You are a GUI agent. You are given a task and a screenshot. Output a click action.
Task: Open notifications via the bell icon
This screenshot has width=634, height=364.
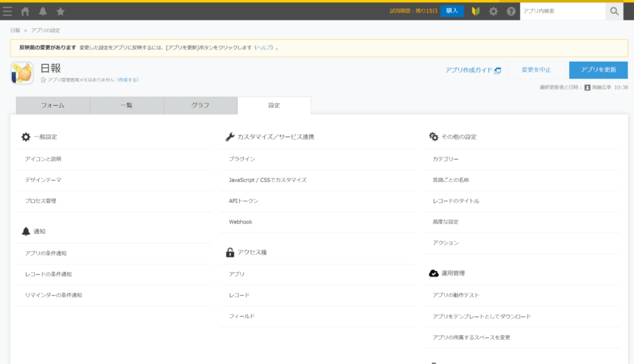tap(41, 10)
